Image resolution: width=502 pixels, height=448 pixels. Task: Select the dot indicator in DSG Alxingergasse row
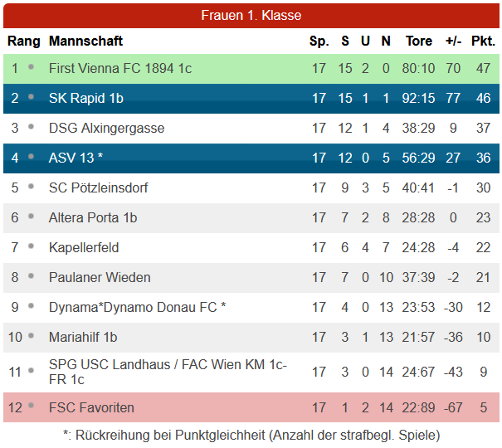31,126
